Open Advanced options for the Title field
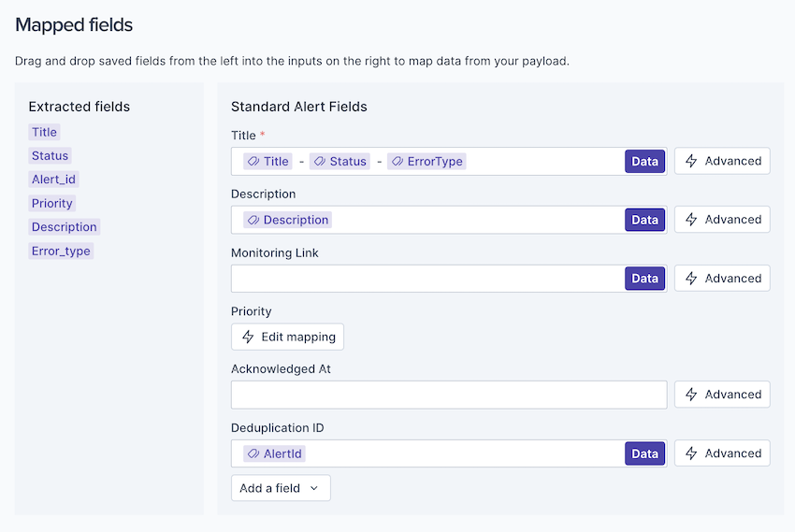795x532 pixels. (x=722, y=161)
